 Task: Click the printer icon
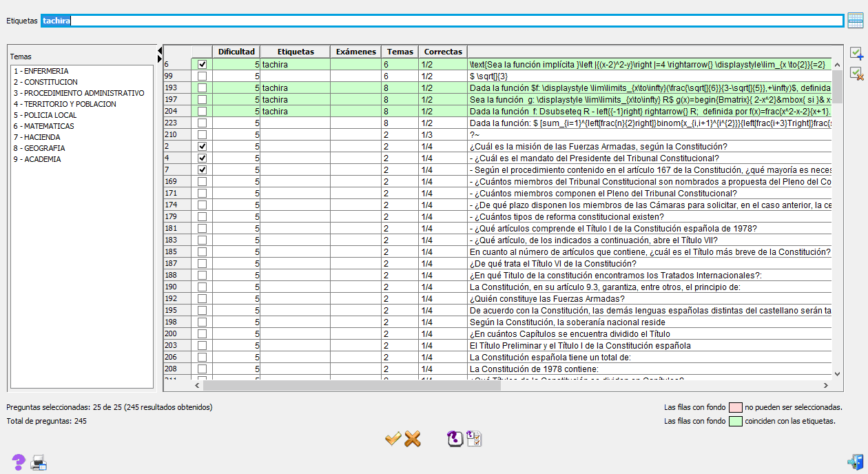point(39,462)
